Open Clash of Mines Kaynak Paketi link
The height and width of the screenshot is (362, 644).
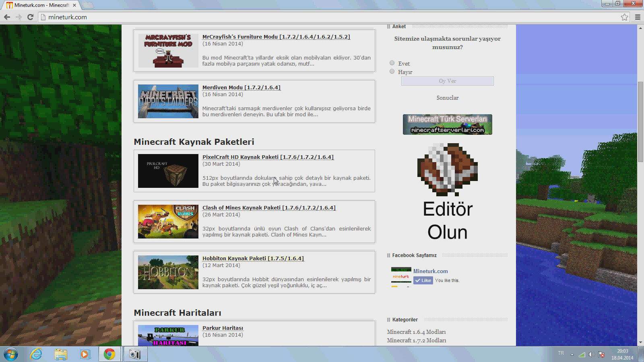click(269, 208)
